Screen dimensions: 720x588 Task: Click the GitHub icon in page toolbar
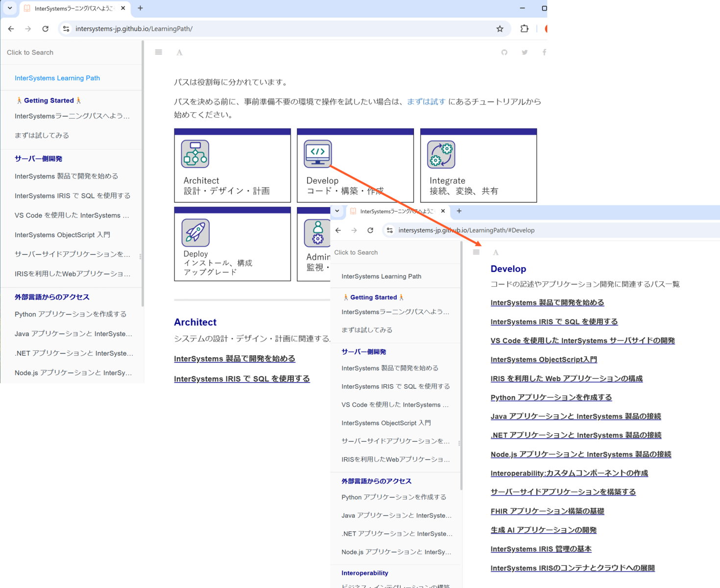click(x=504, y=52)
